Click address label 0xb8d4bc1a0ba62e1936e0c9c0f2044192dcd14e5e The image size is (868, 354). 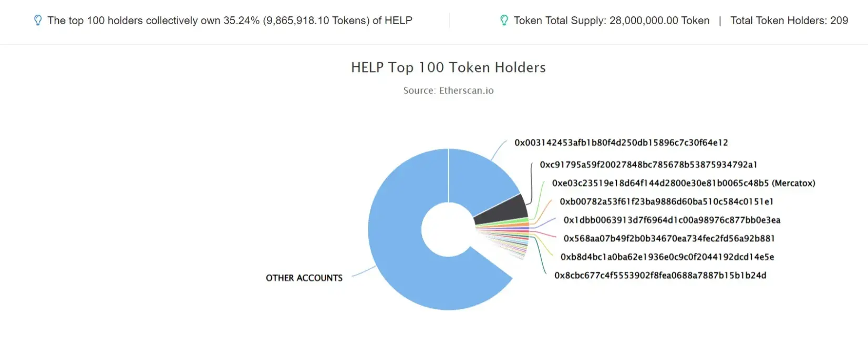point(667,257)
